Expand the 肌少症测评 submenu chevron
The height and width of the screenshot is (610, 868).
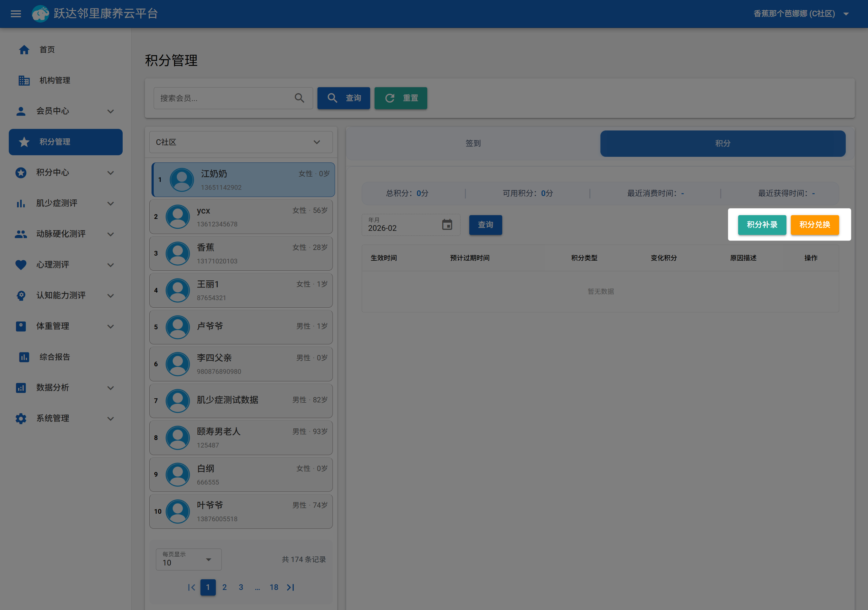(110, 203)
